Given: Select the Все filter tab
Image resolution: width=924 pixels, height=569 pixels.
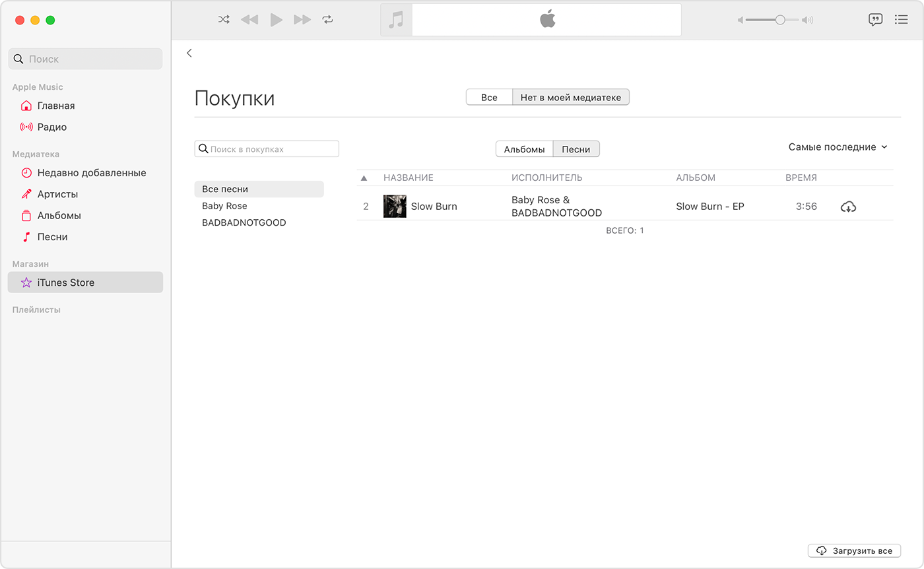Looking at the screenshot, I should click(489, 97).
